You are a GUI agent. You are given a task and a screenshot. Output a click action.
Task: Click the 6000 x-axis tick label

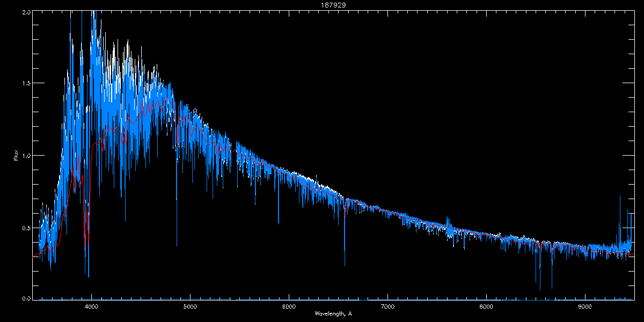tap(289, 306)
